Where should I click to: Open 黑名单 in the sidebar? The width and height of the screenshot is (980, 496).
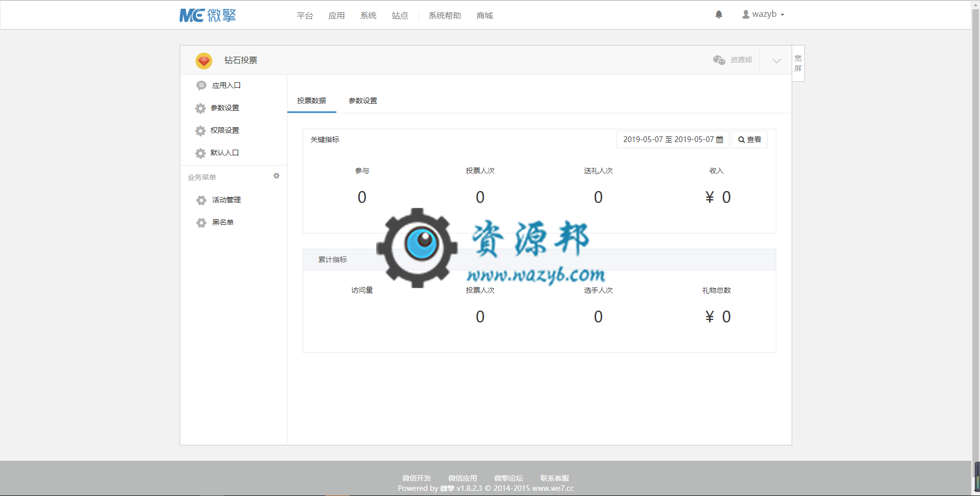coord(223,222)
